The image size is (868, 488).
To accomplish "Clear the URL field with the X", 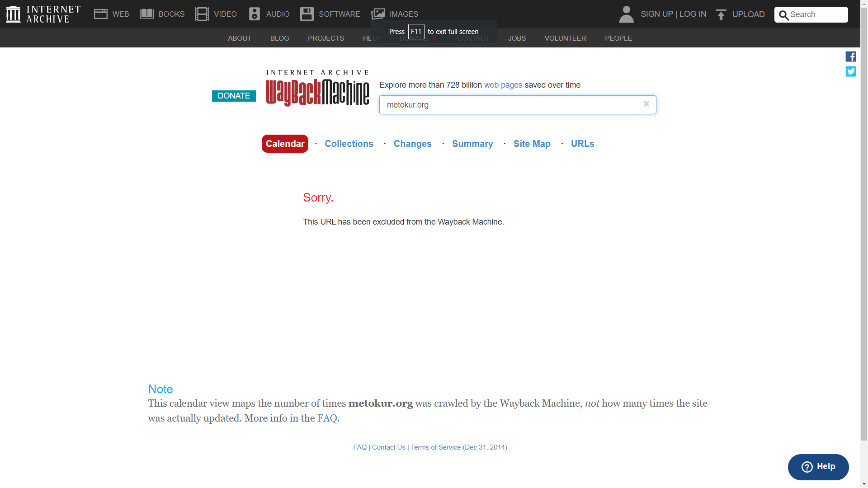I will 646,104.
